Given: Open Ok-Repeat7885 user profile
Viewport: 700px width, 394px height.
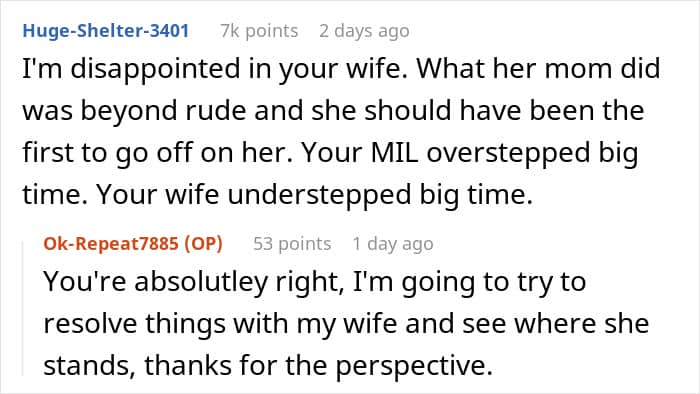Looking at the screenshot, I should 111,244.
